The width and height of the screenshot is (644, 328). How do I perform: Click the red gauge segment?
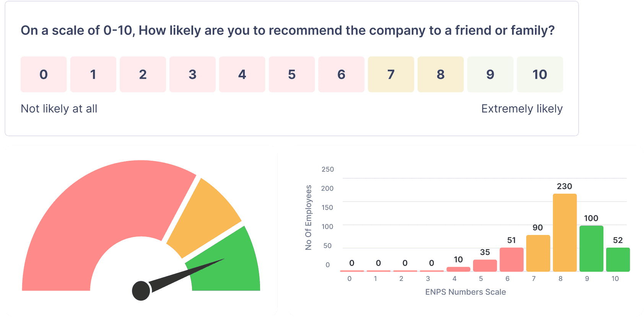96,214
